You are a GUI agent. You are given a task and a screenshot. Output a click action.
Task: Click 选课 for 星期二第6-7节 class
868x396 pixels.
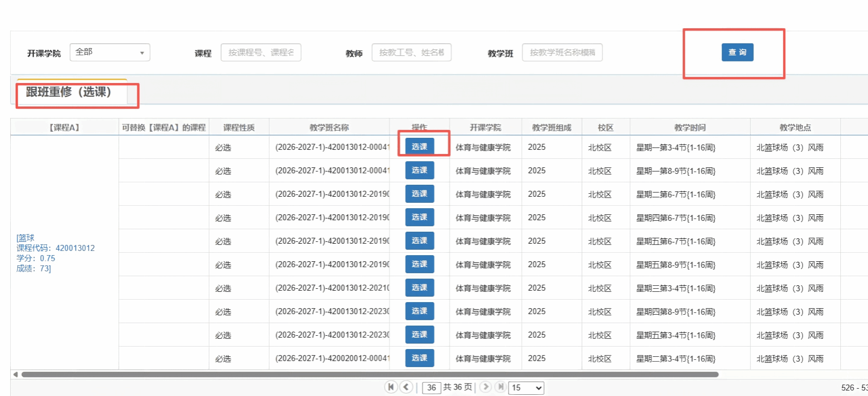(420, 194)
